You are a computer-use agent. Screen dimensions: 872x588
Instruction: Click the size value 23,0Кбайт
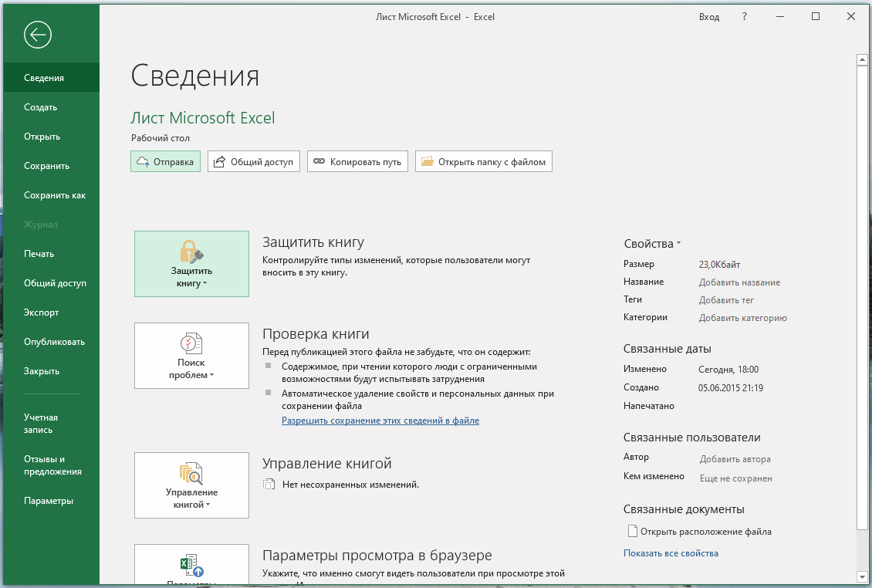pos(720,265)
